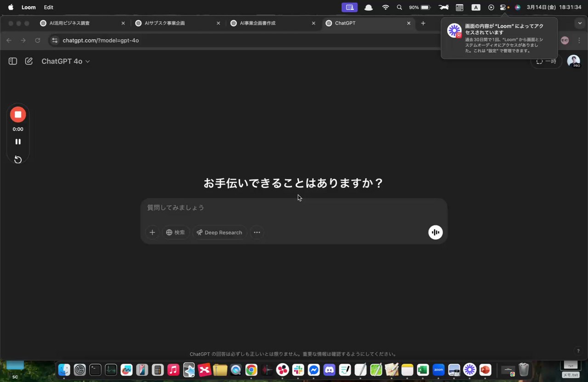View site information icon in address bar

[x=55, y=40]
